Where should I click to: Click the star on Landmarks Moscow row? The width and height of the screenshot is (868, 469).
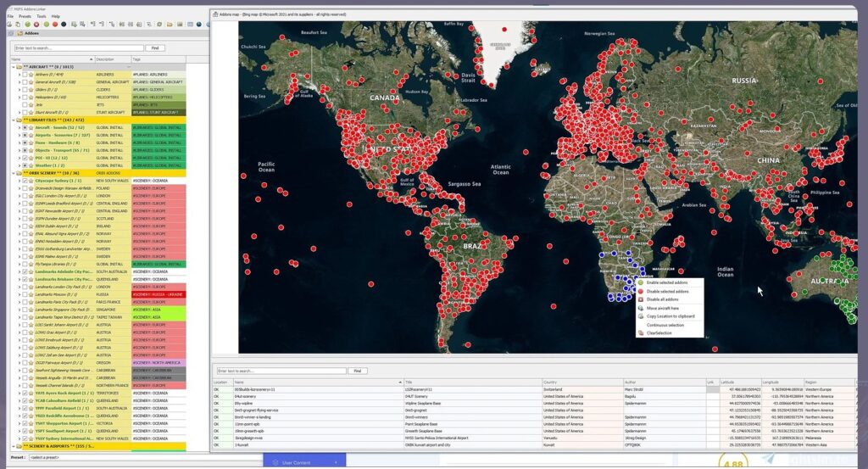(31, 294)
